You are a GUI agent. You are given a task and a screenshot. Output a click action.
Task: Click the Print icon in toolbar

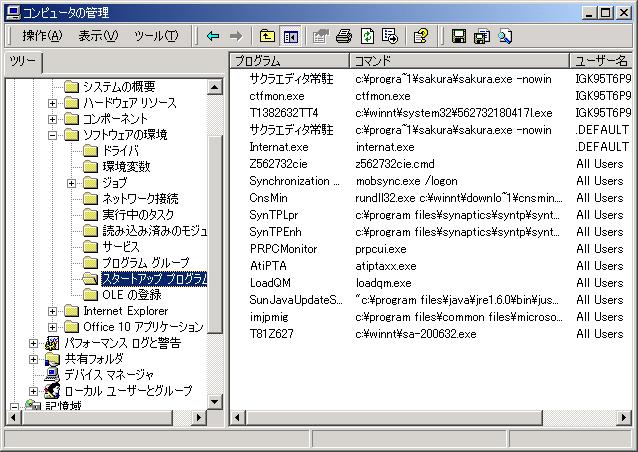click(344, 36)
